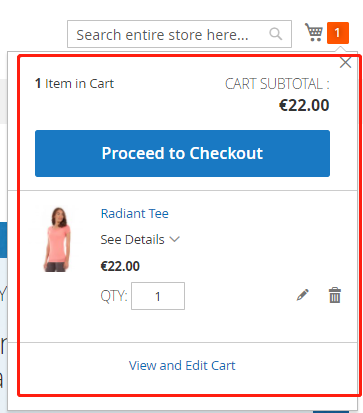Click the shopping cart icon
This screenshot has width=363, height=413.
coord(314,32)
